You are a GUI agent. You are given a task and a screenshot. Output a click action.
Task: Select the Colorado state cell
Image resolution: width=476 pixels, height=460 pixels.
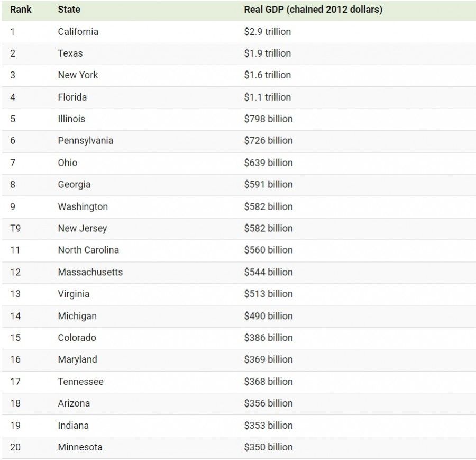click(77, 338)
